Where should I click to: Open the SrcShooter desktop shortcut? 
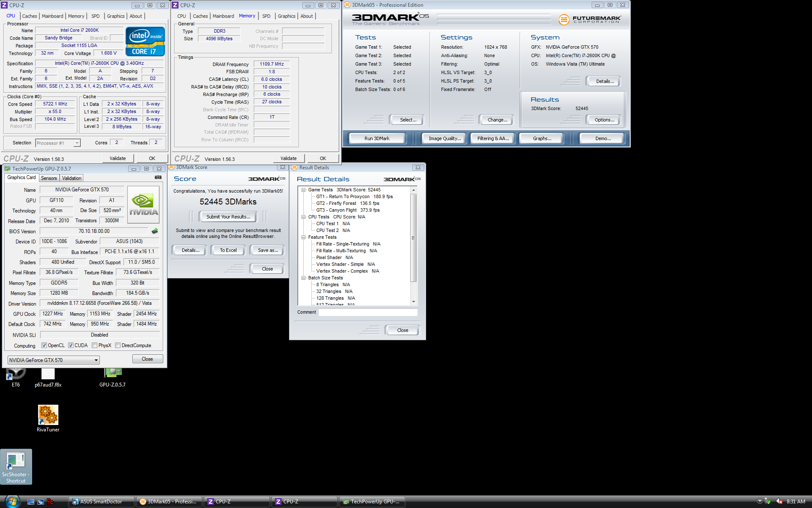pyautogui.click(x=16, y=467)
